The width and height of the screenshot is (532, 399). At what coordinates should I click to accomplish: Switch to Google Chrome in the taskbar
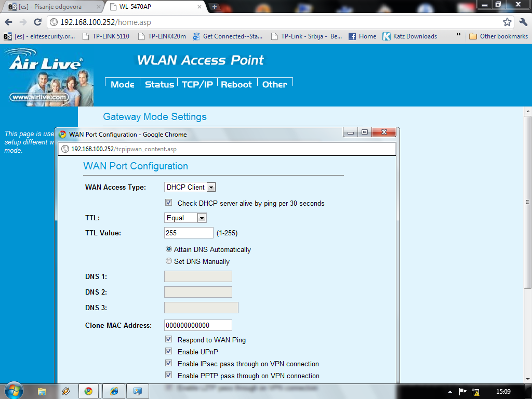tap(88, 392)
